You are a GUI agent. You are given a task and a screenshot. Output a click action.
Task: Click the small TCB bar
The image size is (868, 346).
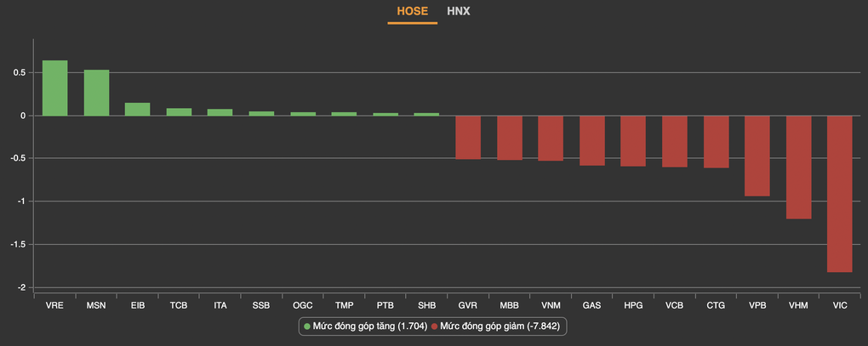[179, 111]
